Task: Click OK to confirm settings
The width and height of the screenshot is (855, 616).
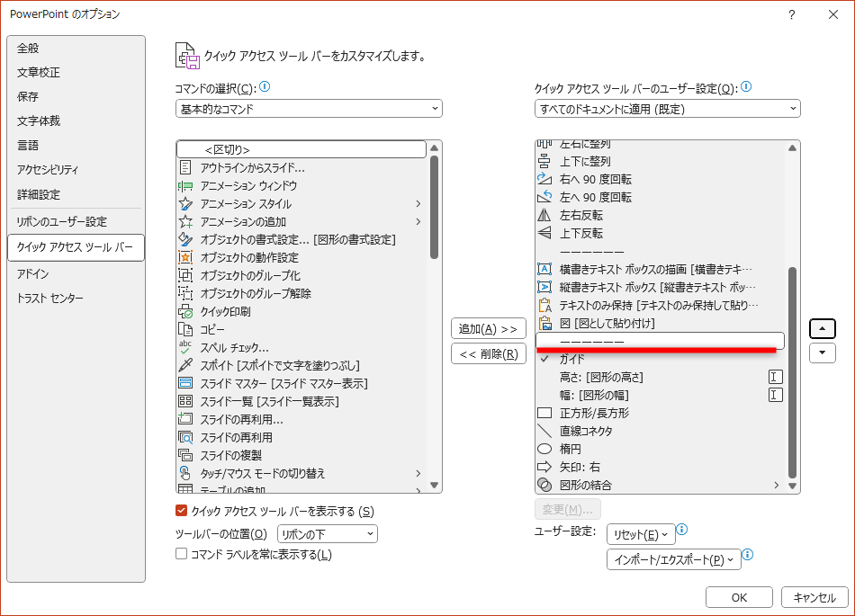Action: click(739, 596)
